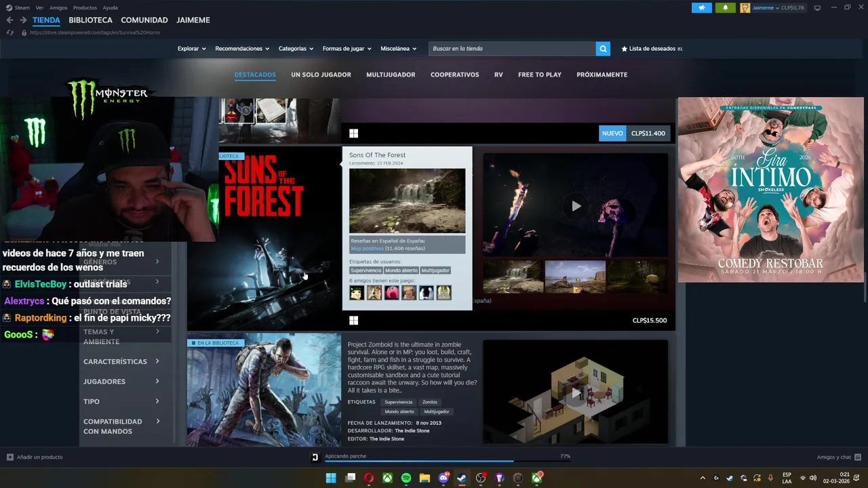
Task: Open Discord from taskbar
Action: (443, 478)
